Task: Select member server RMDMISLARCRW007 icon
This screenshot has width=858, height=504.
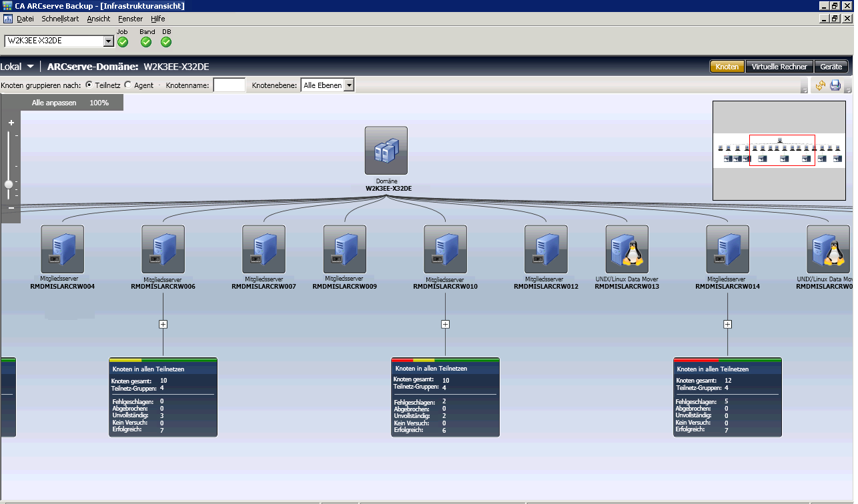Action: 264,249
